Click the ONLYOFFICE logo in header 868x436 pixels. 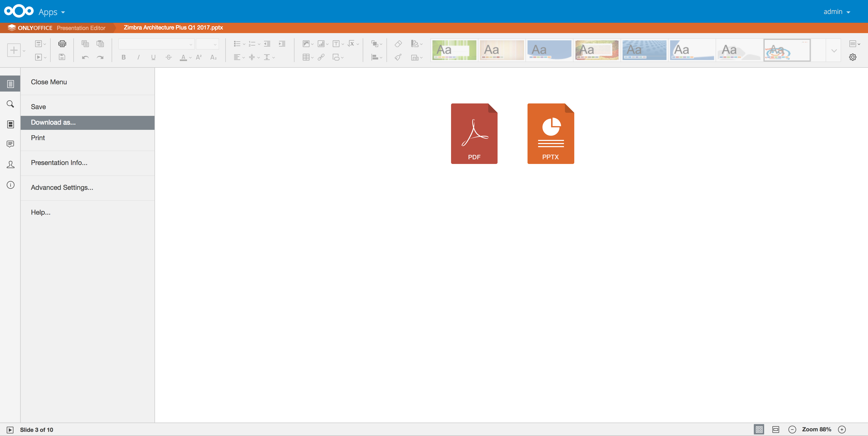pyautogui.click(x=30, y=28)
